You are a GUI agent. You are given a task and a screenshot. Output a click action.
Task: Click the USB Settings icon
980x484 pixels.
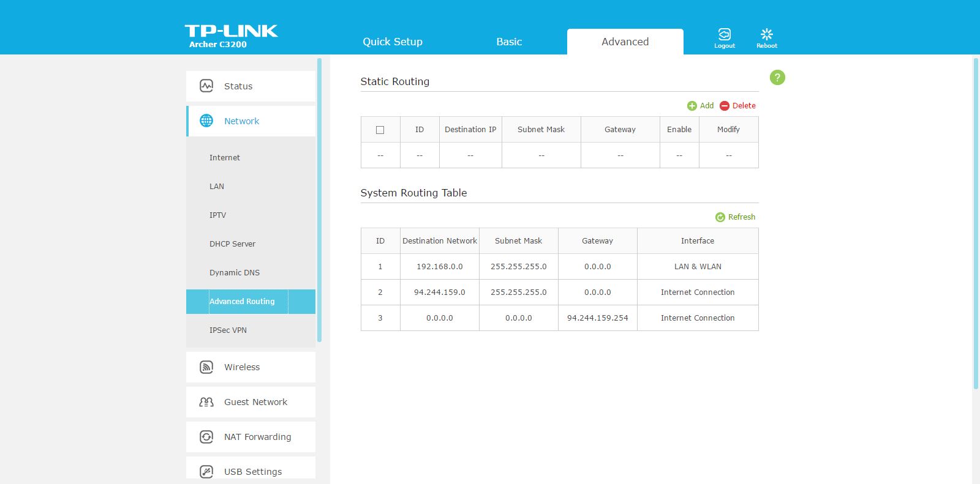coord(206,472)
